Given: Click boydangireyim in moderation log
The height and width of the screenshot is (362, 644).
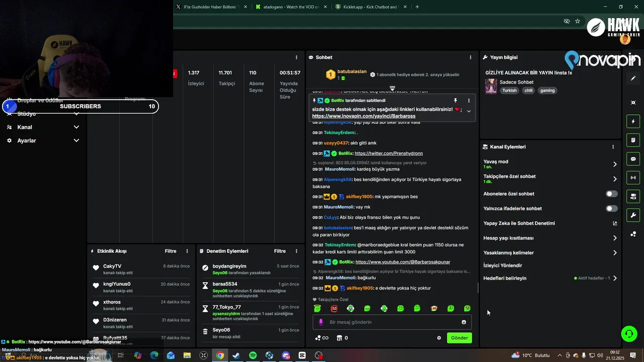Looking at the screenshot, I should [x=229, y=266].
